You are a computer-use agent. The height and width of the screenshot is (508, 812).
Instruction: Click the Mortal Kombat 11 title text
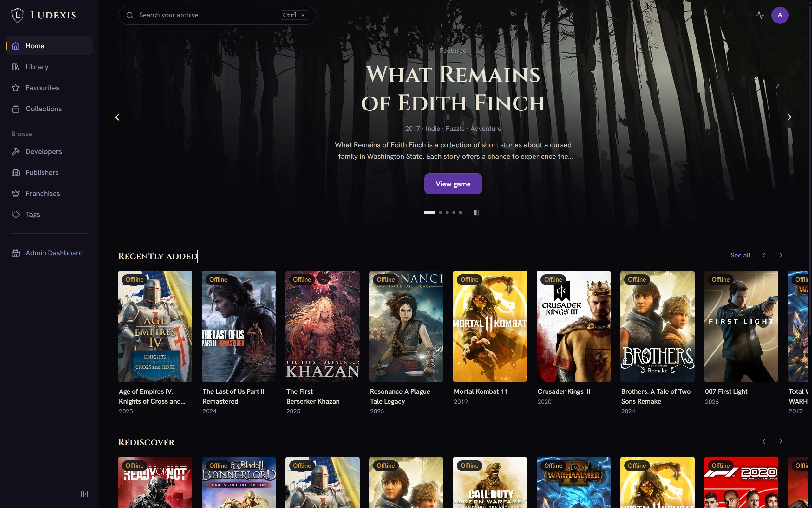481,391
